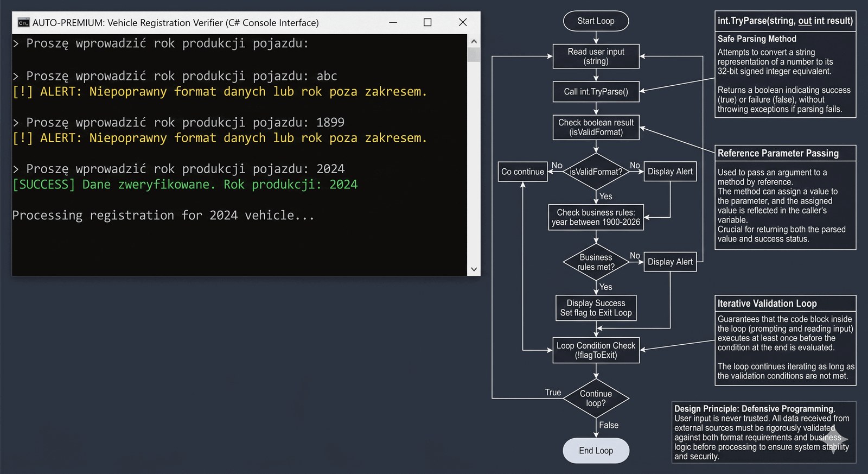
Task: Select the 'Display Success Set flag' box
Action: coord(596,308)
